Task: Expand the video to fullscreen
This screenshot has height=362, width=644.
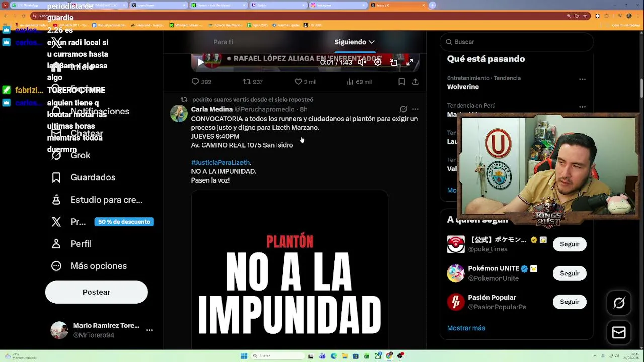Action: pyautogui.click(x=410, y=62)
